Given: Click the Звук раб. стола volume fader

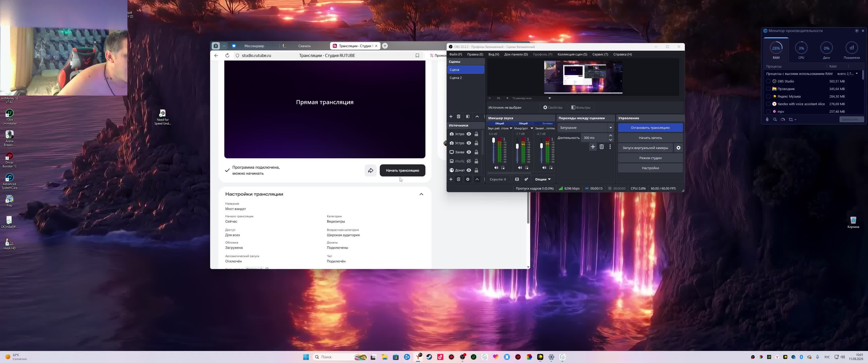Looking at the screenshot, I should (x=494, y=140).
